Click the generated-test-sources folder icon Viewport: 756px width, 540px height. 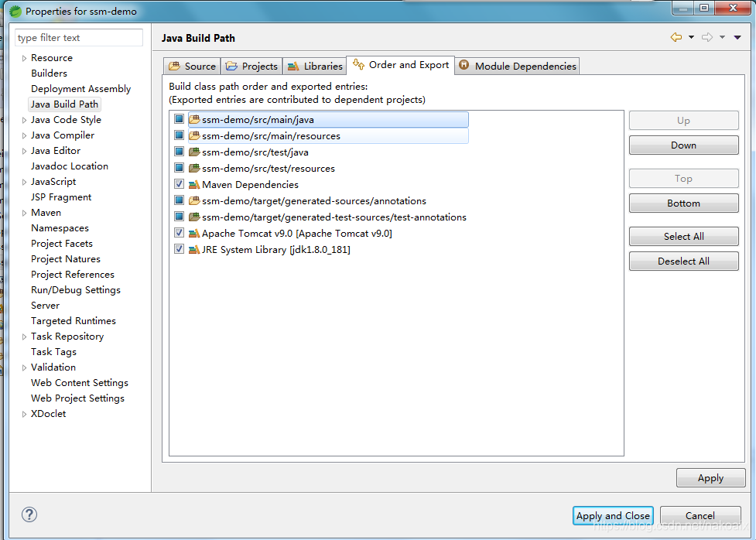[x=194, y=217]
